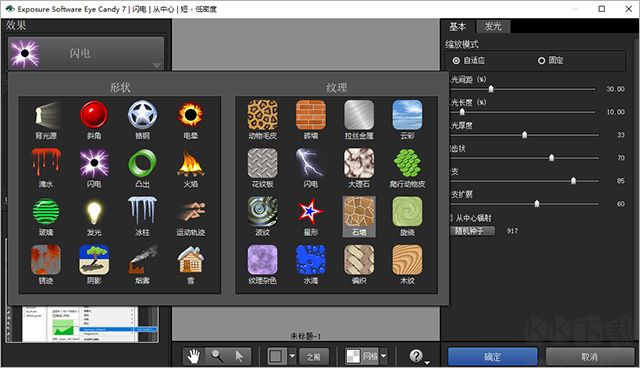The image size is (640, 368).
Task: Click the random seed value 917
Action: click(512, 231)
